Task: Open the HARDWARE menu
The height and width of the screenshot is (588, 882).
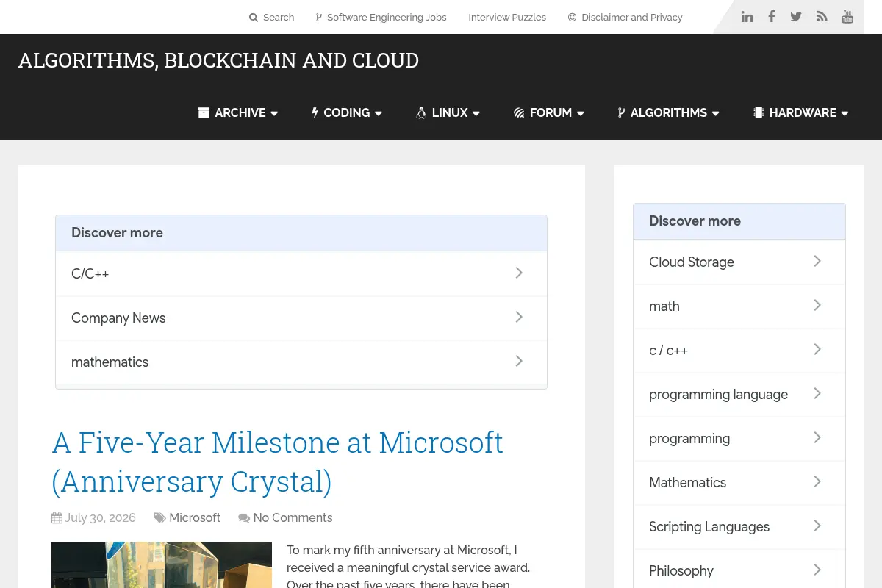Action: (x=801, y=112)
